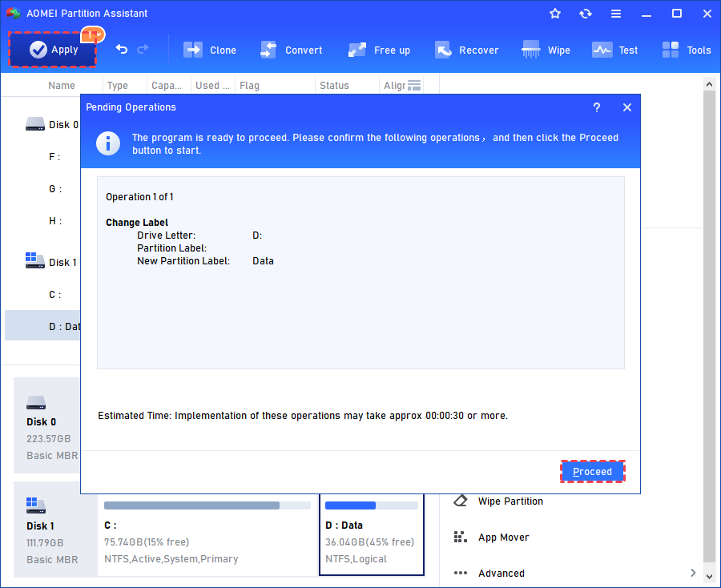Sort by Status column header

pos(334,86)
